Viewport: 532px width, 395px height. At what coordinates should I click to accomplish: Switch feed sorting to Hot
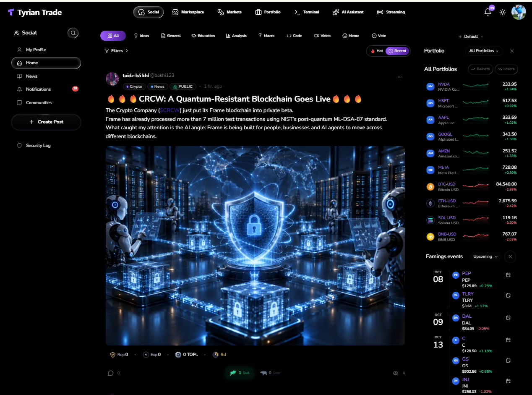point(377,51)
